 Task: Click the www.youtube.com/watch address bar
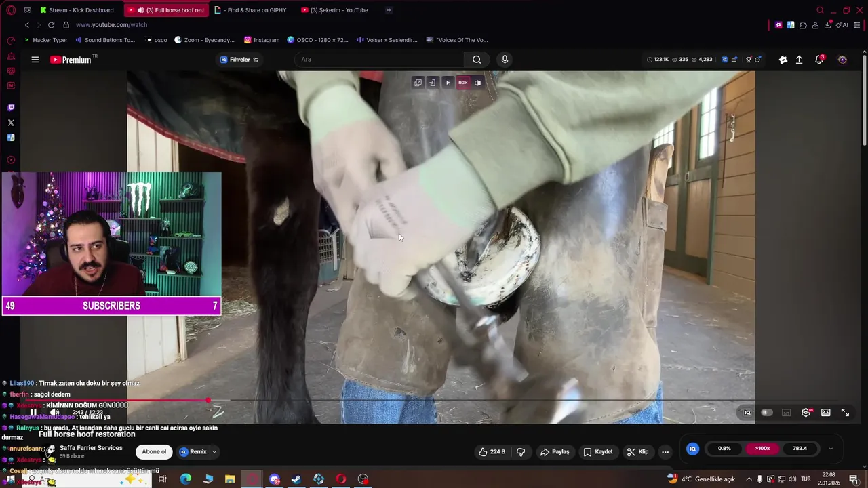[x=111, y=25]
